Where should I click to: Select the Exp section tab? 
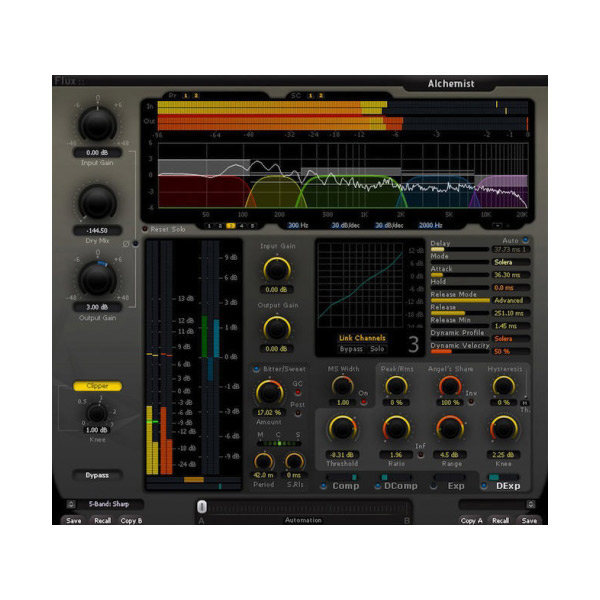456,486
